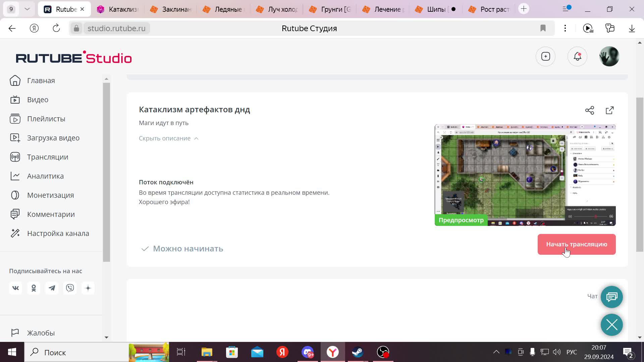Open Жалобы link in sidebar

[x=41, y=333]
